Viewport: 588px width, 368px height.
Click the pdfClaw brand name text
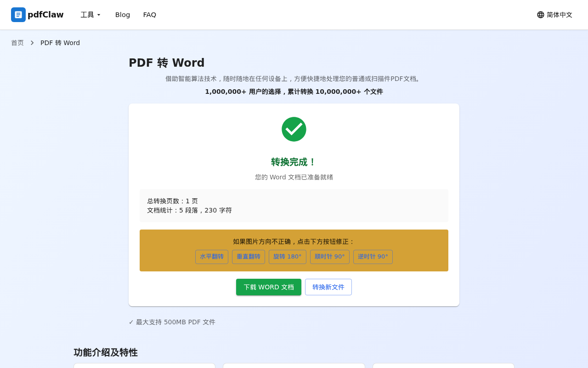coord(45,14)
